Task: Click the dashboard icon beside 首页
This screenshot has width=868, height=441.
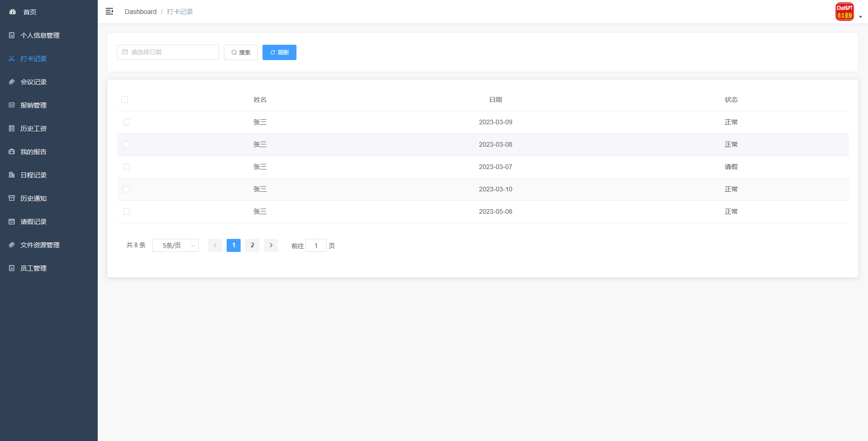Action: [13, 12]
